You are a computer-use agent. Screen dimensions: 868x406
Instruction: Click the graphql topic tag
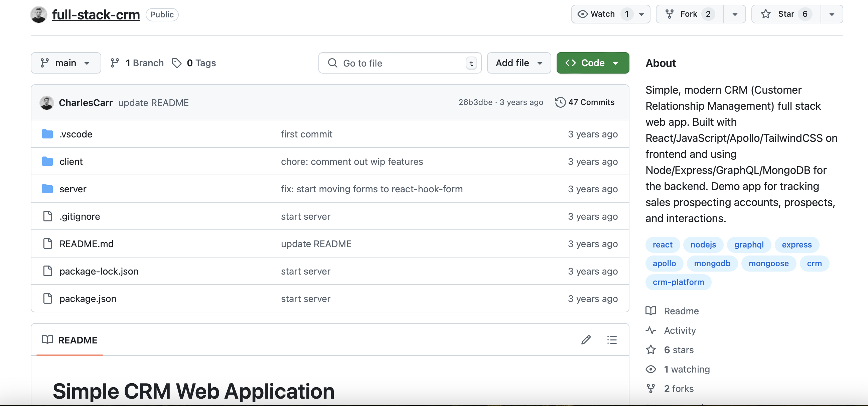tap(749, 244)
